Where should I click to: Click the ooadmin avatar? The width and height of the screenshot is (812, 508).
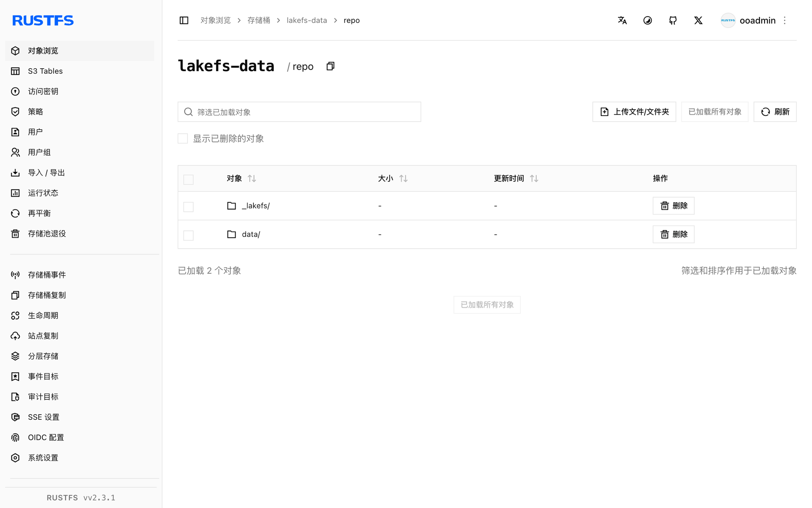tap(728, 20)
